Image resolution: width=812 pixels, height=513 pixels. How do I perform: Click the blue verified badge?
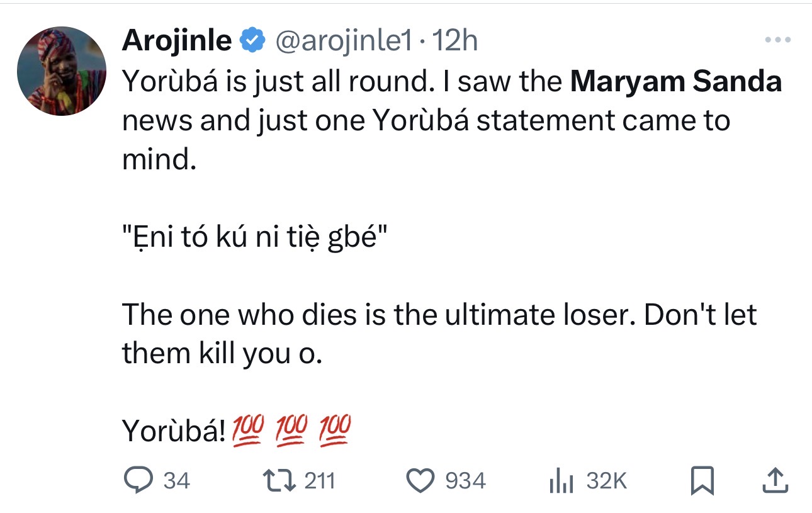coord(252,42)
